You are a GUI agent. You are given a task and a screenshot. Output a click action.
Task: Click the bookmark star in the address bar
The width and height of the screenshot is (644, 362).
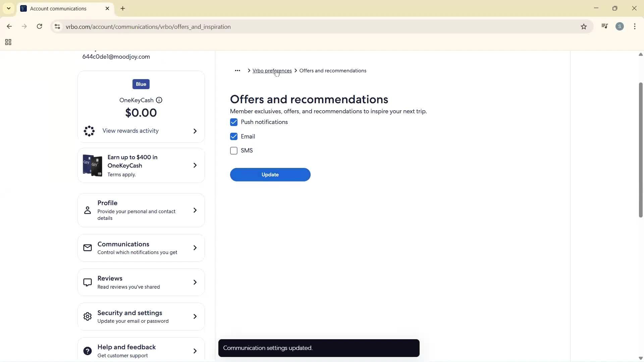(x=584, y=26)
